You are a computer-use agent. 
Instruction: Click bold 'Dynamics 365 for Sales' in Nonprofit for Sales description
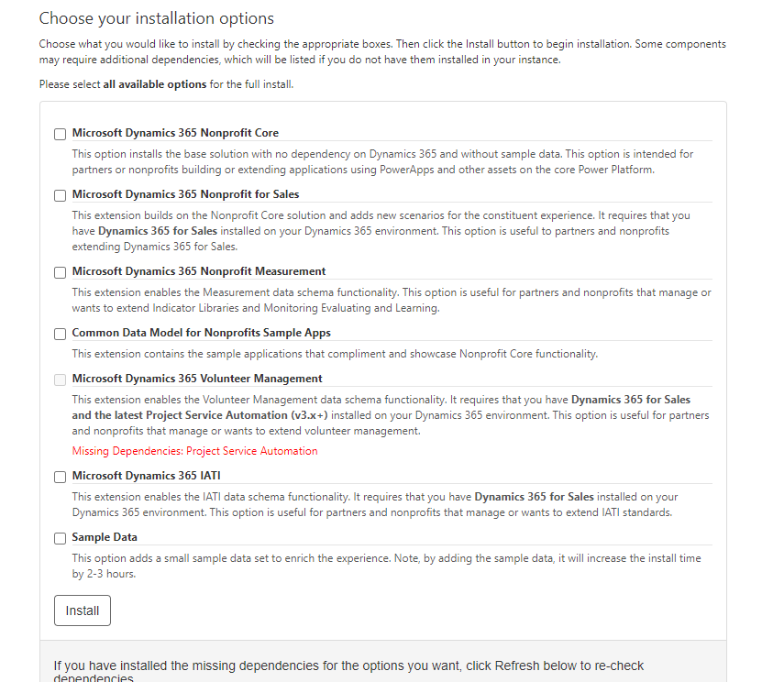coord(158,231)
